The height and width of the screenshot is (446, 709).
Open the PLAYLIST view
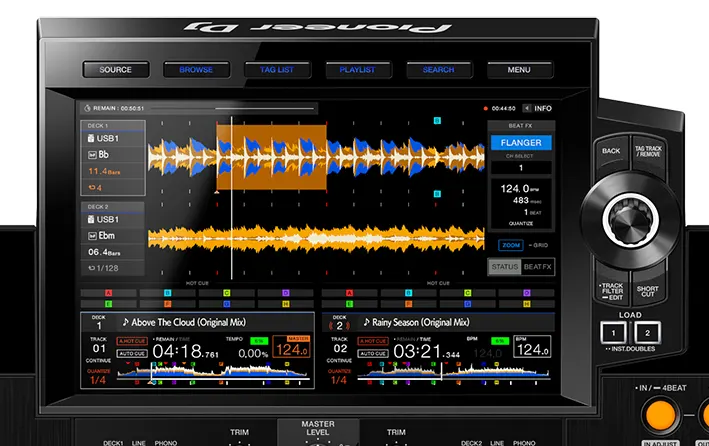(x=358, y=70)
